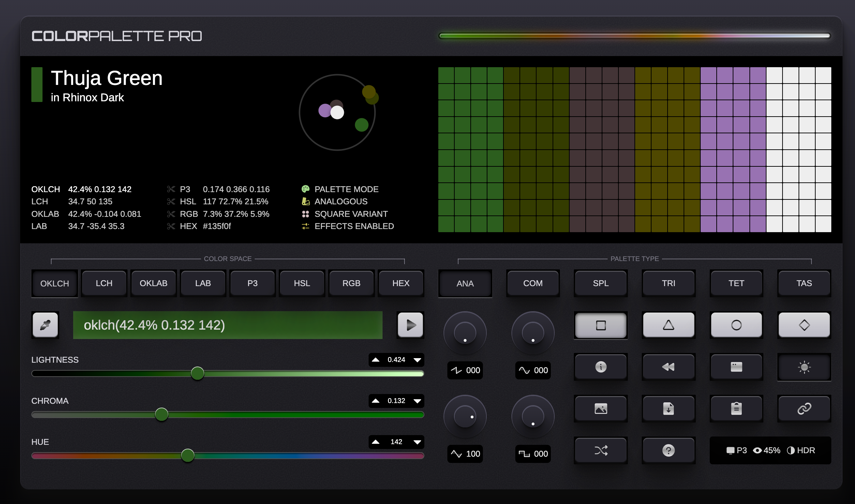Screen dimensions: 855x504
Task: Click the link sharing icon
Action: pyautogui.click(x=804, y=409)
